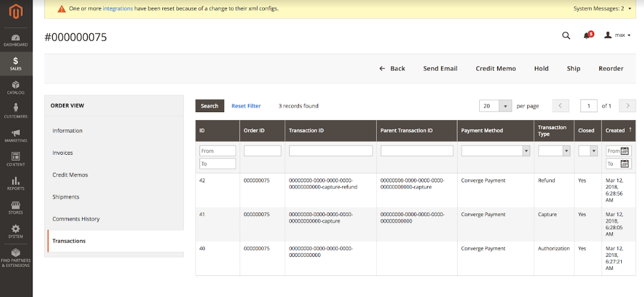Open the integrations link in message
Screen dimensions: 644x297
point(117,8)
